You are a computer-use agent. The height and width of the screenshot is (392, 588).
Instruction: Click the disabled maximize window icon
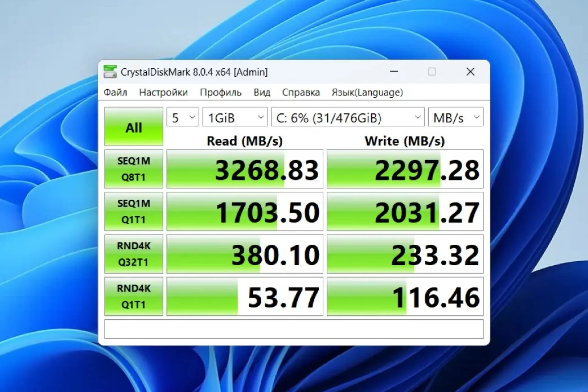pos(432,72)
